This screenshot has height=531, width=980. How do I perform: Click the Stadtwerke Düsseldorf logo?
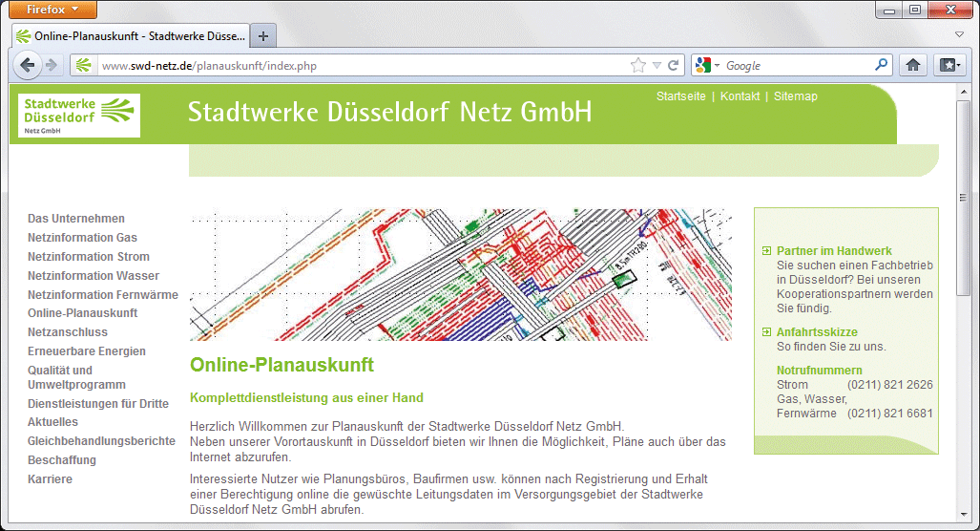pos(79,115)
